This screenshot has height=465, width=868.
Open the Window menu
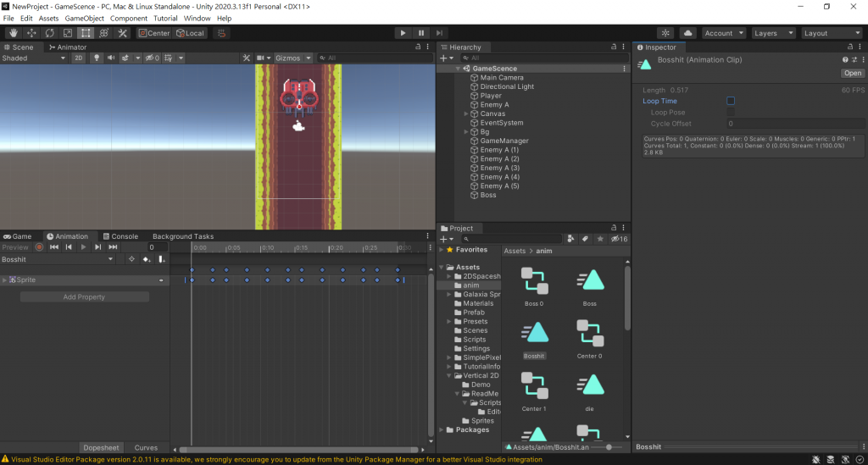point(197,19)
